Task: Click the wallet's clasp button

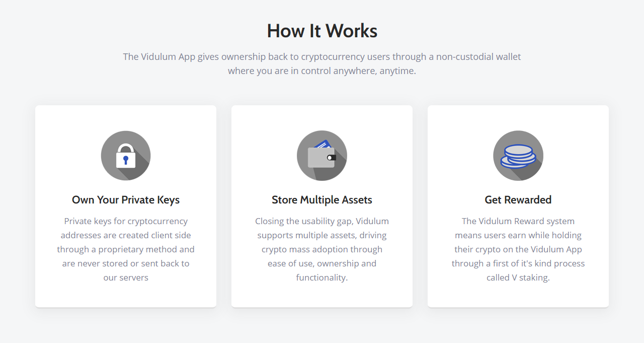Action: (x=331, y=158)
